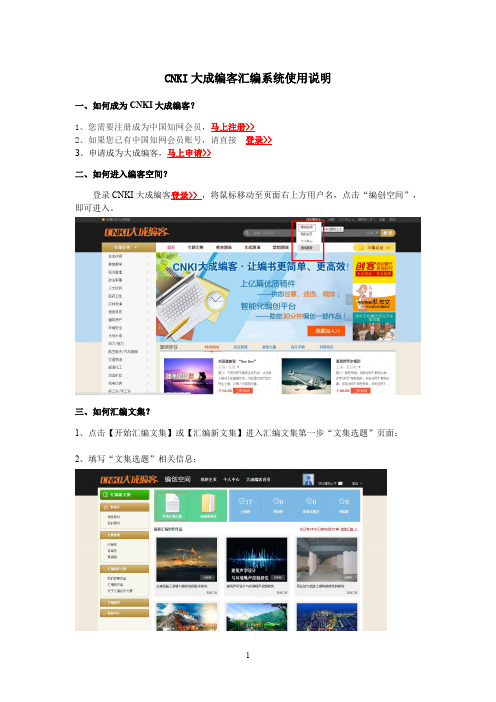The image size is (496, 702).
Task: Click the yellow rounded button right of the nav tabs
Action: click(373, 247)
